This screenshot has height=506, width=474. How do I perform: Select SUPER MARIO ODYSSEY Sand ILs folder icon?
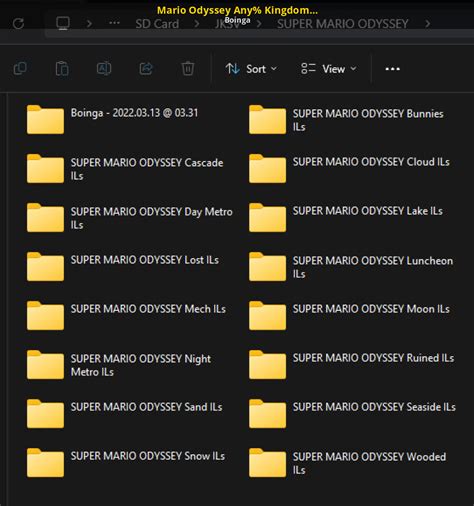coord(45,413)
